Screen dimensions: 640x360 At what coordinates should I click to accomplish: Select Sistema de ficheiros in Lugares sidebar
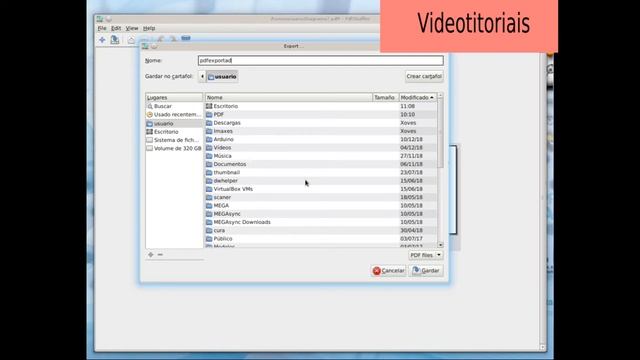[174, 140]
